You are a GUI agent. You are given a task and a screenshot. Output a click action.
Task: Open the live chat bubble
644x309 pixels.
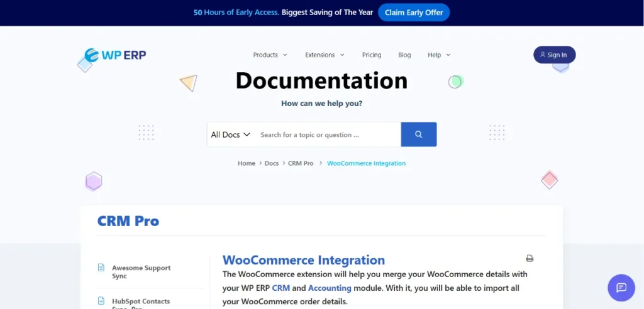pos(621,288)
